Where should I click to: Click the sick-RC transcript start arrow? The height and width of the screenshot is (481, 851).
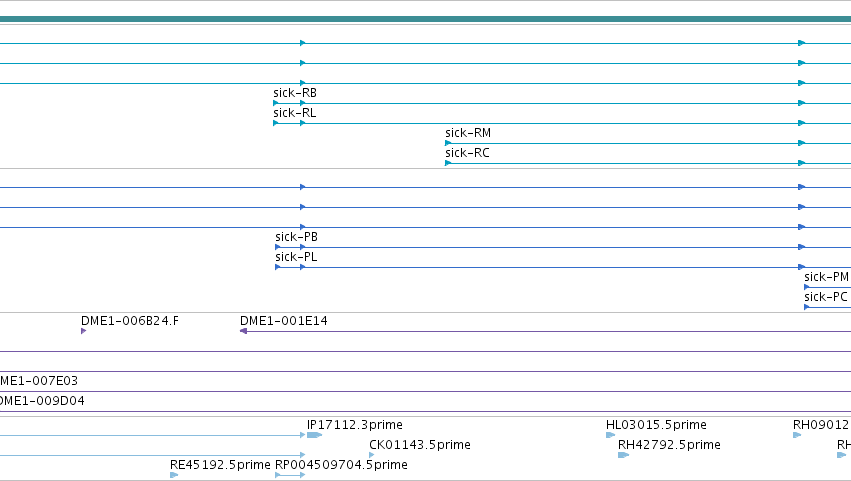click(448, 163)
